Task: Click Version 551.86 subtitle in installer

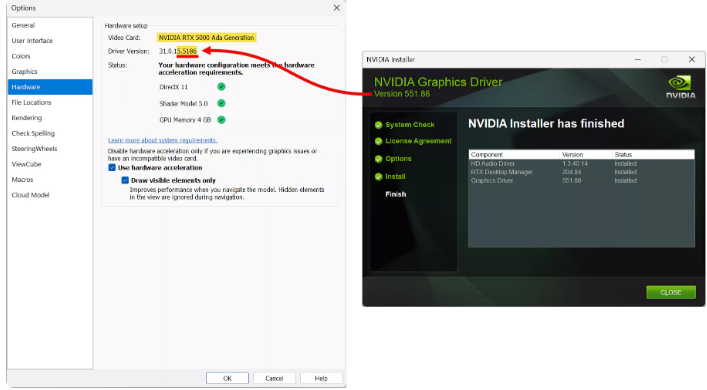Action: [402, 94]
